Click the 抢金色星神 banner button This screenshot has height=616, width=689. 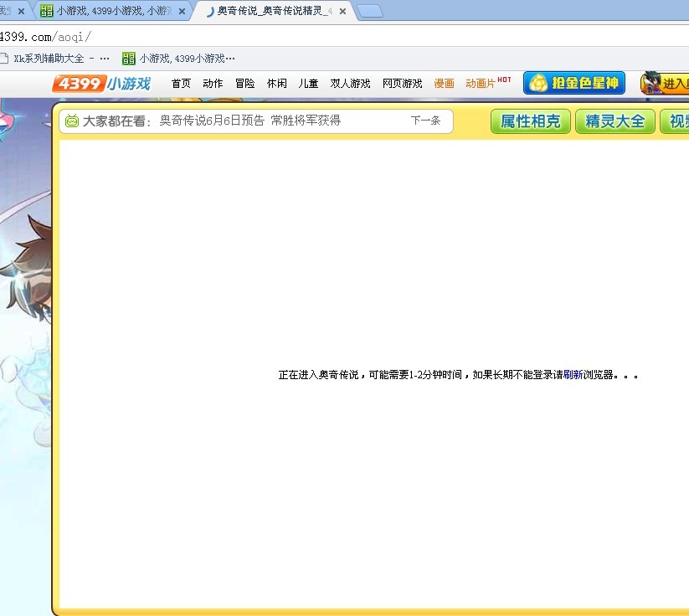coord(574,84)
